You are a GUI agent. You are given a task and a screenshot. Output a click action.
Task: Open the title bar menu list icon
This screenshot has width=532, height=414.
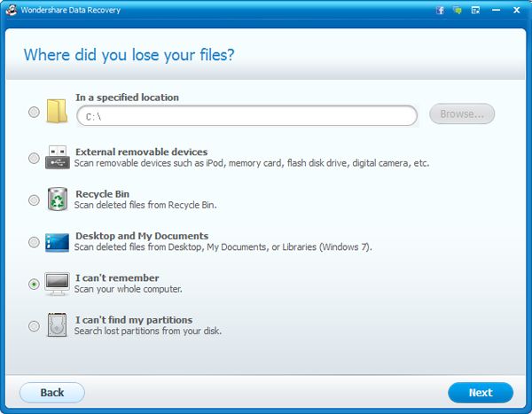point(475,11)
